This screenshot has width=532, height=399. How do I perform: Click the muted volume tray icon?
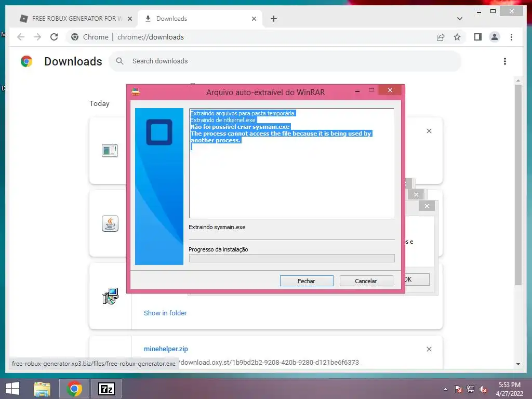(x=483, y=389)
